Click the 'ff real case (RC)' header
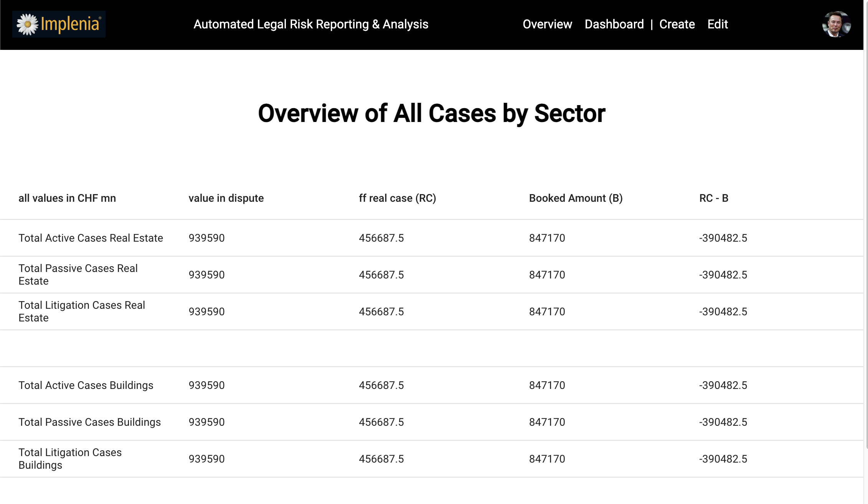Image resolution: width=868 pixels, height=504 pixels. [x=397, y=198]
